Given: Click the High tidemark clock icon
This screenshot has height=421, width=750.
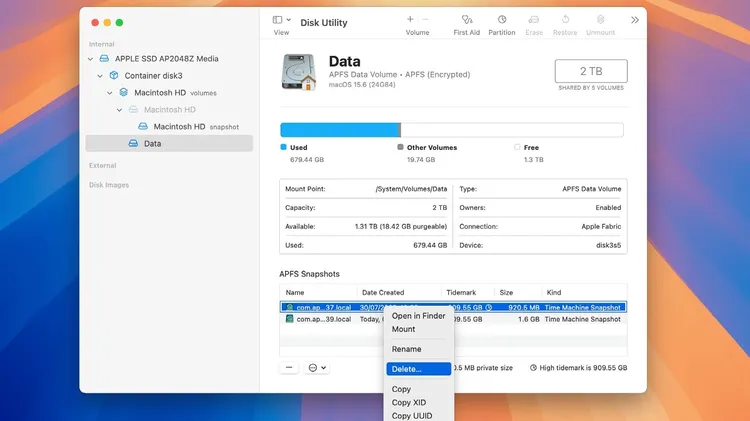Looking at the screenshot, I should [x=533, y=368].
